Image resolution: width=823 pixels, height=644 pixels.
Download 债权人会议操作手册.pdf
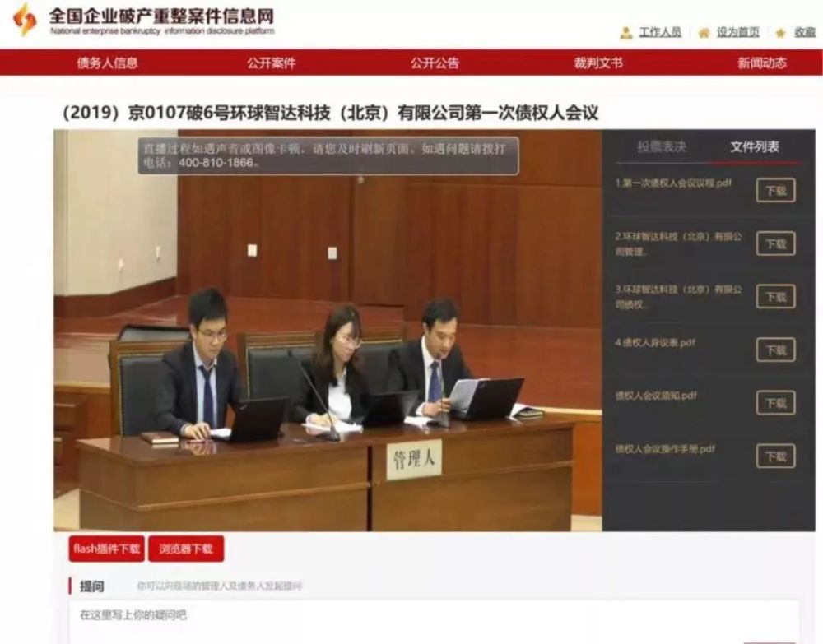pyautogui.click(x=775, y=456)
